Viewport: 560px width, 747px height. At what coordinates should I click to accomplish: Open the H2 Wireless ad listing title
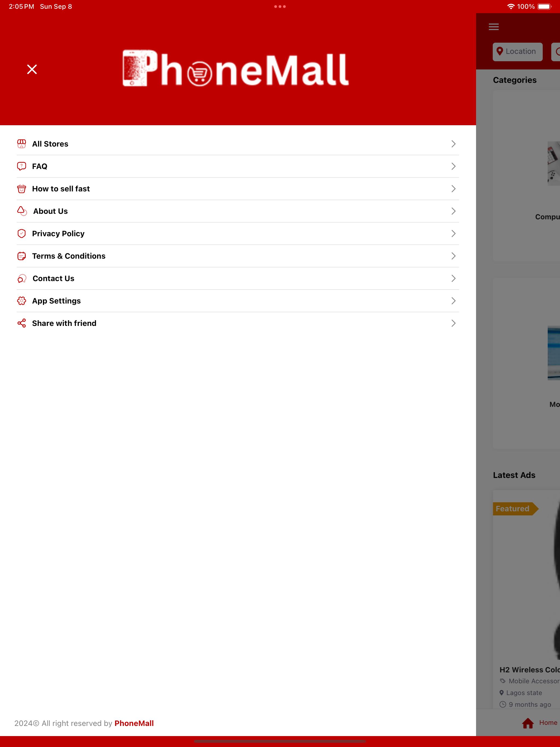tap(530, 670)
